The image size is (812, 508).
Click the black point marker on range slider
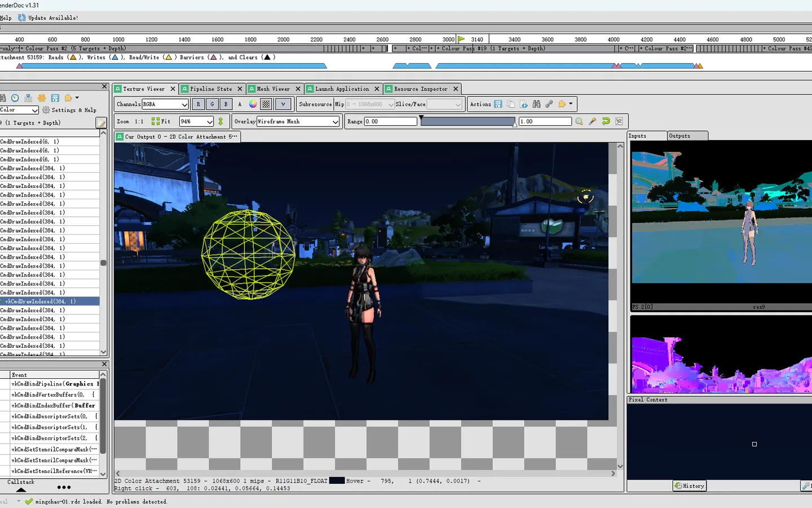421,118
